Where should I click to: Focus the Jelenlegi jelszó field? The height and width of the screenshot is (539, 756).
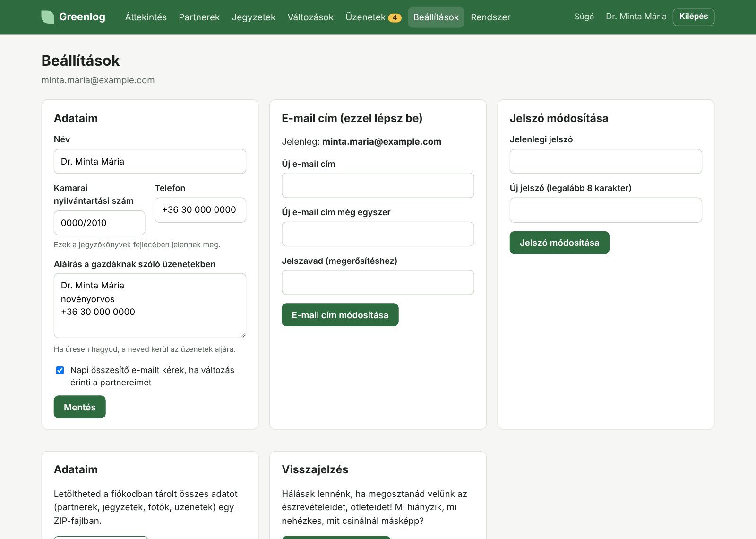[606, 161]
